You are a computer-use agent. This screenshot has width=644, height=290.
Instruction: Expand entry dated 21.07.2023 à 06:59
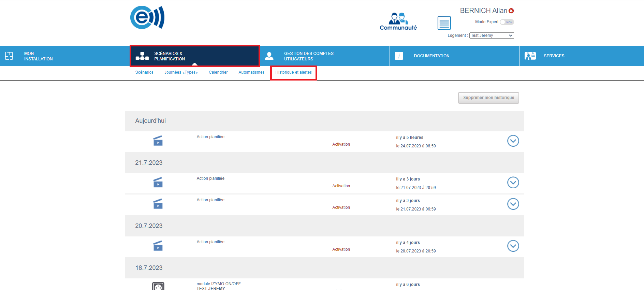pyautogui.click(x=513, y=204)
